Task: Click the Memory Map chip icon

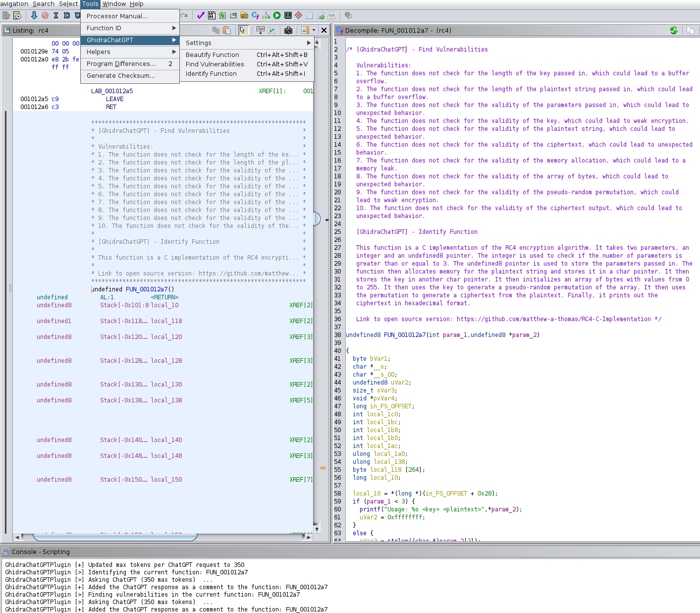Action: tap(288, 15)
